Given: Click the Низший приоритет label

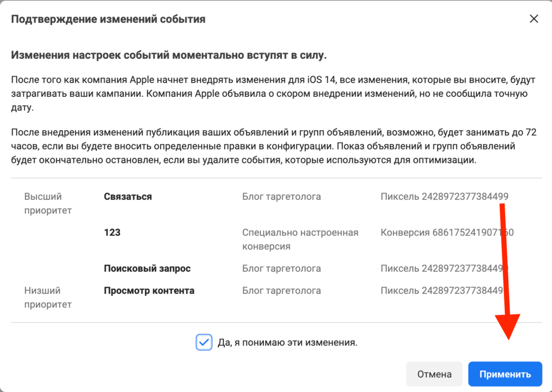Looking at the screenshot, I should click(x=47, y=297).
